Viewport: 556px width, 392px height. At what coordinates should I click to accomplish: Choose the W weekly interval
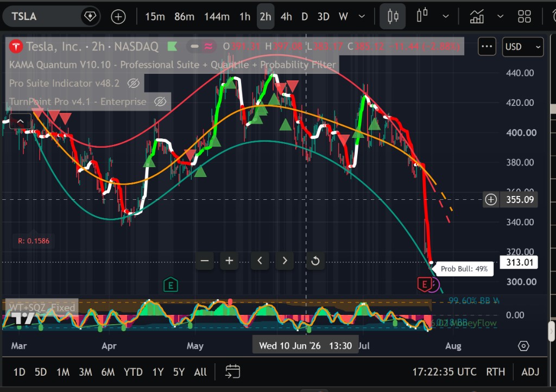click(x=343, y=17)
